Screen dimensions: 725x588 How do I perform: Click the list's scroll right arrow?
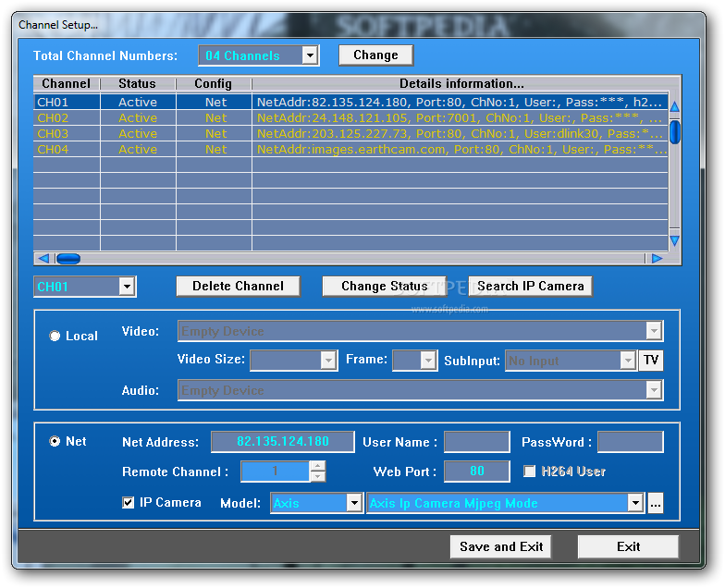[657, 259]
